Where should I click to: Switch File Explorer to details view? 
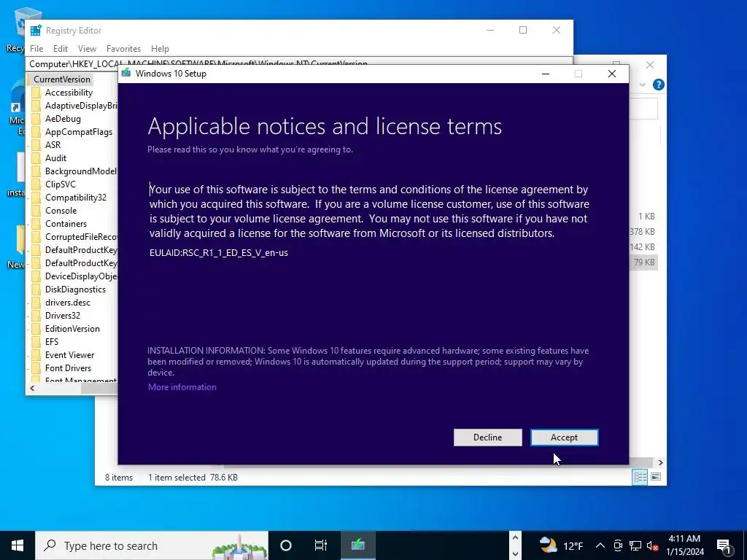coord(640,477)
